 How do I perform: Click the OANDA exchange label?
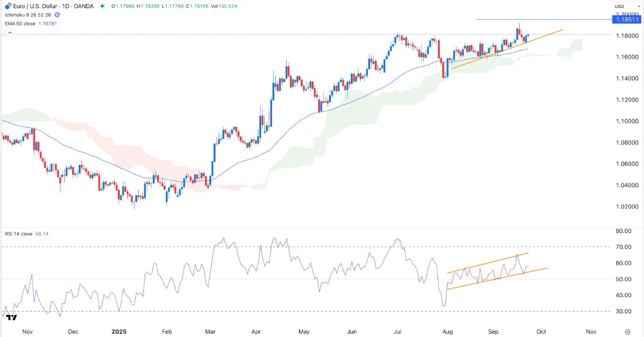(x=82, y=6)
